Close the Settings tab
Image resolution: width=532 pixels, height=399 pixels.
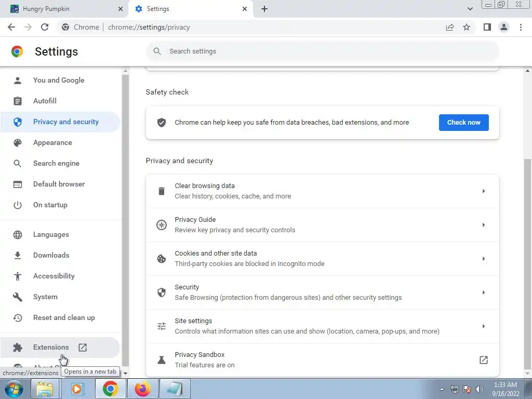pyautogui.click(x=245, y=9)
